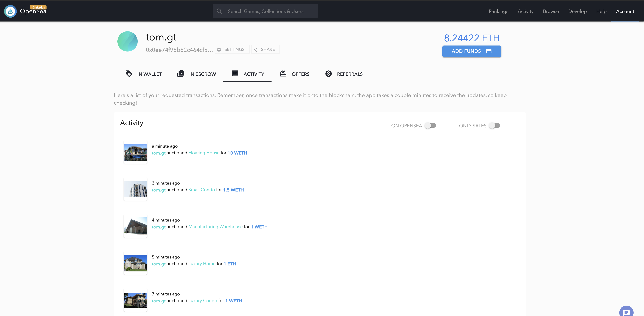Go to the OFFERS tab
This screenshot has width=644, height=316.
click(294, 74)
